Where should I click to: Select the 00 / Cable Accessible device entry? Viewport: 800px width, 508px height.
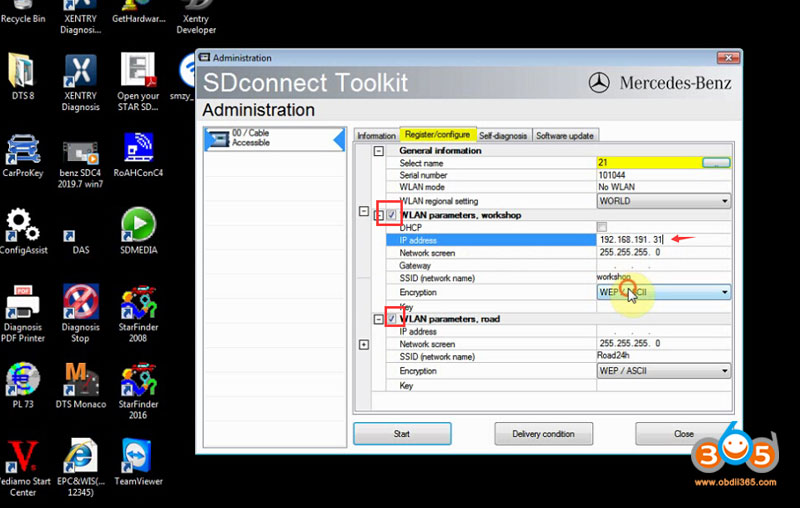click(275, 139)
